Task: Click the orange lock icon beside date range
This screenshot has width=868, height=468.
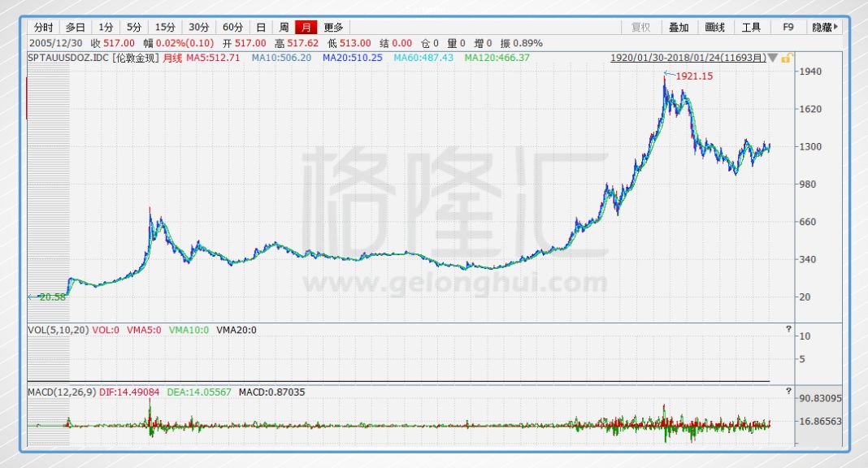Action: tap(786, 58)
